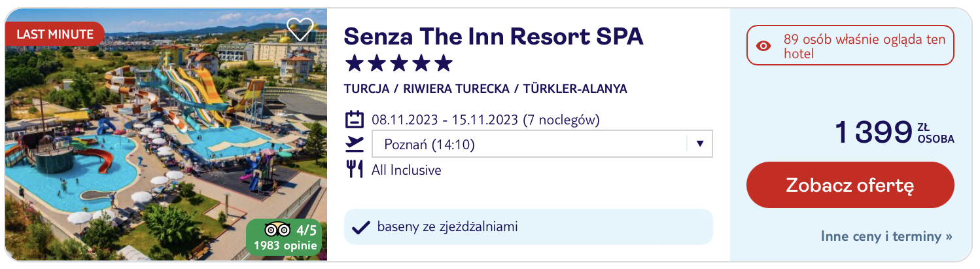This screenshot has height=269, width=980.
Task: Open Senza The Inn Resort SPA title
Action: tap(494, 36)
